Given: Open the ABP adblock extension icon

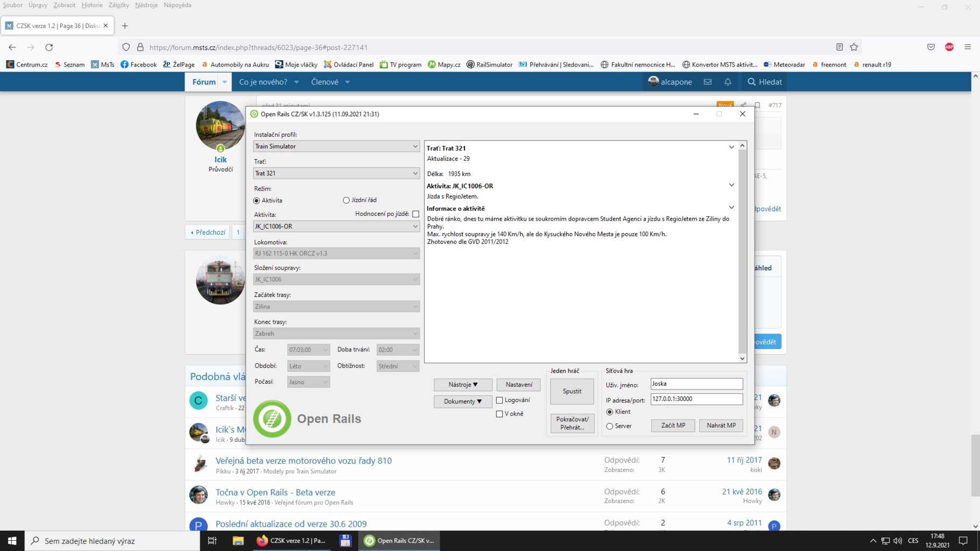Looking at the screenshot, I should [x=949, y=47].
